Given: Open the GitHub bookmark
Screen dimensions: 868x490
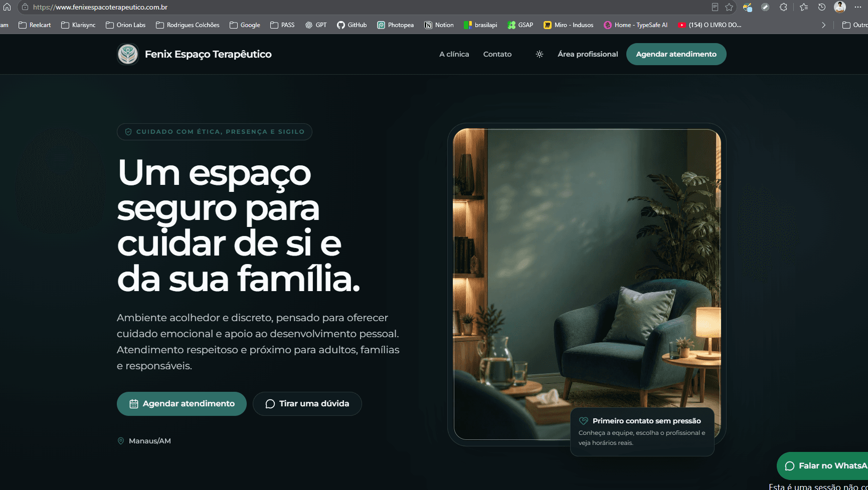Looking at the screenshot, I should (352, 25).
